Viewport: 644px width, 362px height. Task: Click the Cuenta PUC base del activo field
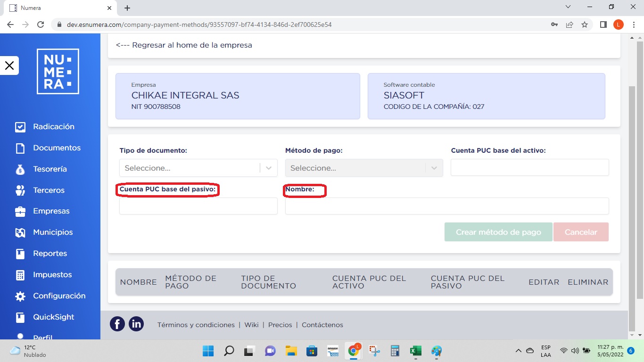point(529,167)
